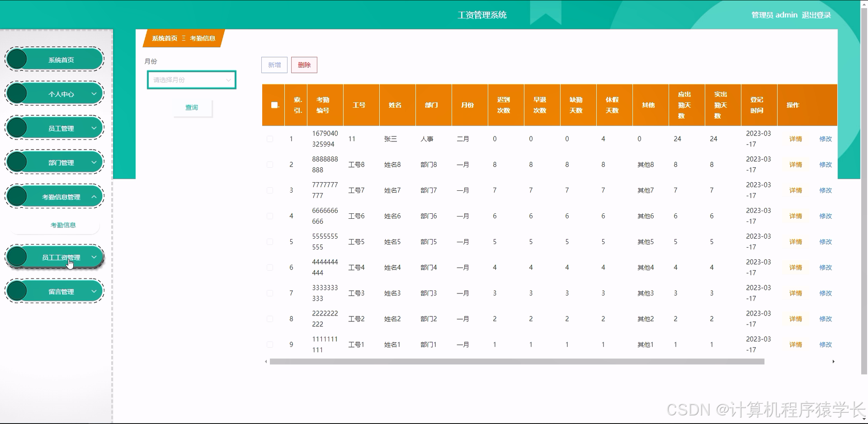The width and height of the screenshot is (868, 424).
Task: Open the 请选择月份 month dropdown
Action: 191,80
